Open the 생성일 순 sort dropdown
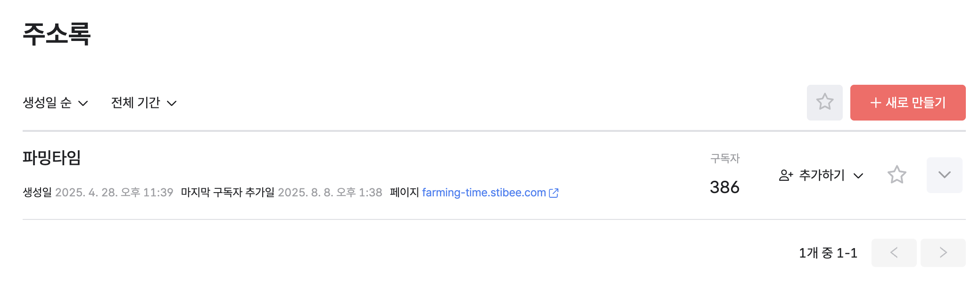The height and width of the screenshot is (291, 980). coord(56,103)
